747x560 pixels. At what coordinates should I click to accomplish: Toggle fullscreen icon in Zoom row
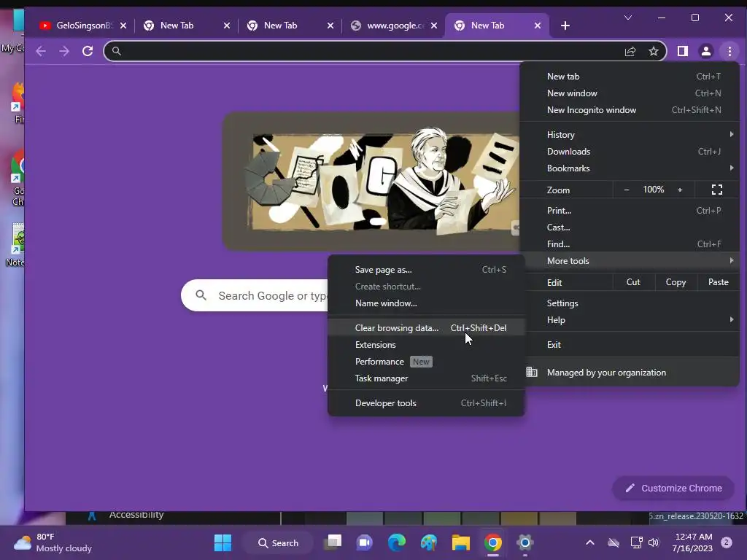(x=716, y=190)
